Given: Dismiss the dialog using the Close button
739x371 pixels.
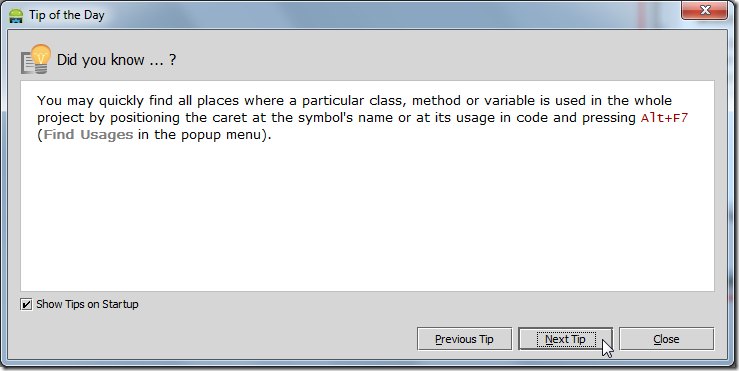Looking at the screenshot, I should (x=666, y=339).
